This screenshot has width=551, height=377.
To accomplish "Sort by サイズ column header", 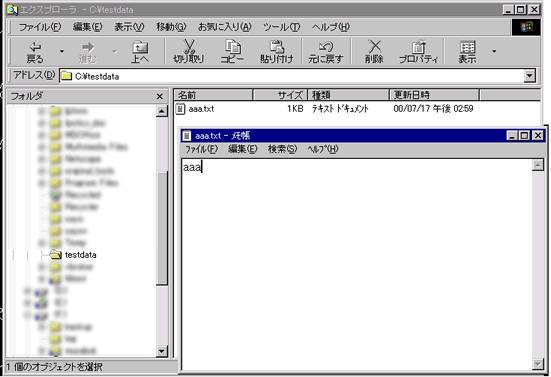I will coord(280,95).
